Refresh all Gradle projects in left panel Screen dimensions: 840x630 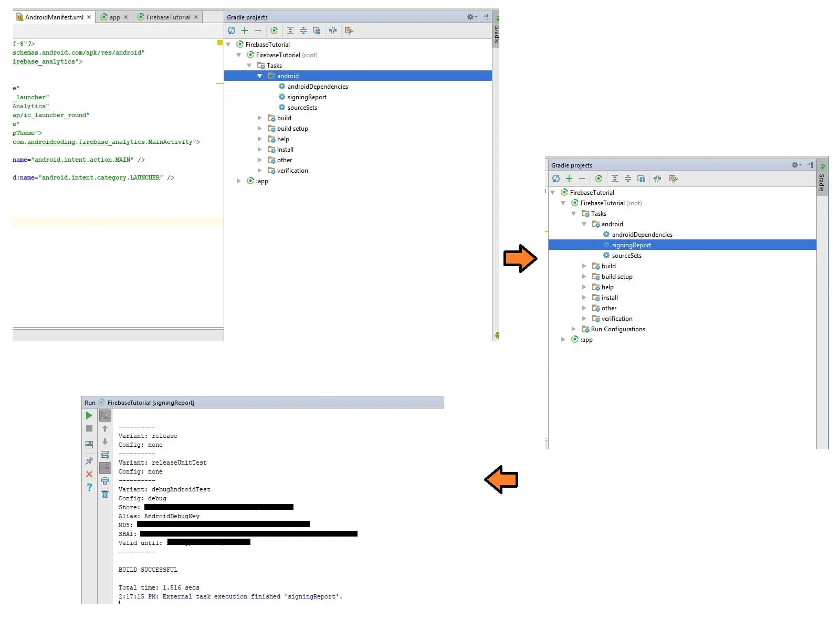coord(232,30)
